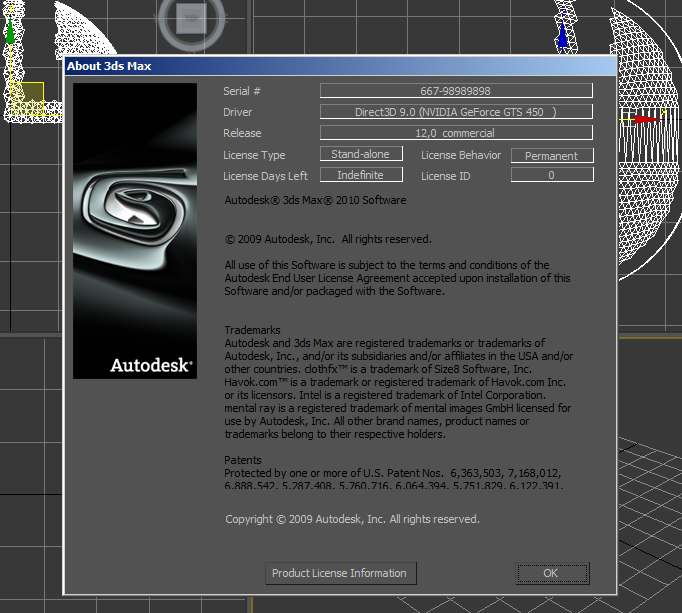Viewport: 682px width, 613px height.
Task: Click the ViewCube face in viewport
Action: click(195, 17)
